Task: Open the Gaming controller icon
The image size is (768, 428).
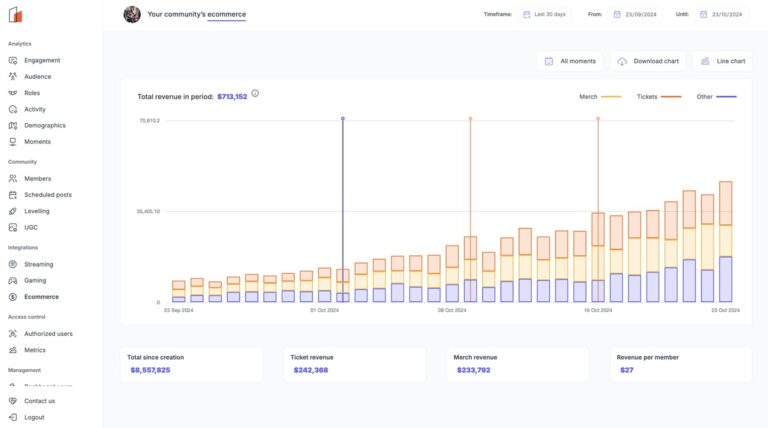Action: (x=13, y=280)
